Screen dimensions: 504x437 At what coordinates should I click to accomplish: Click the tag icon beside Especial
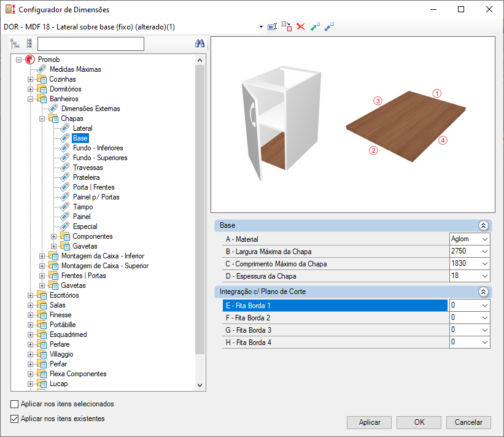click(x=65, y=226)
